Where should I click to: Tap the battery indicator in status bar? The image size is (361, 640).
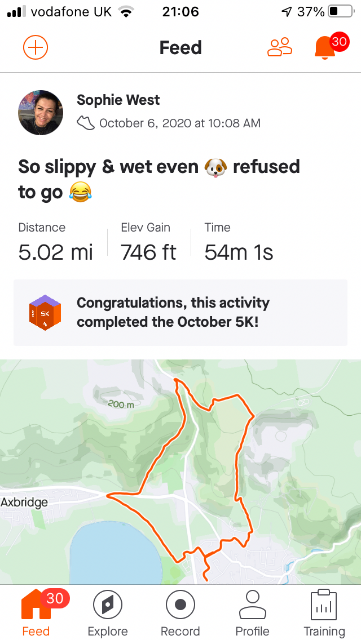[x=341, y=11]
